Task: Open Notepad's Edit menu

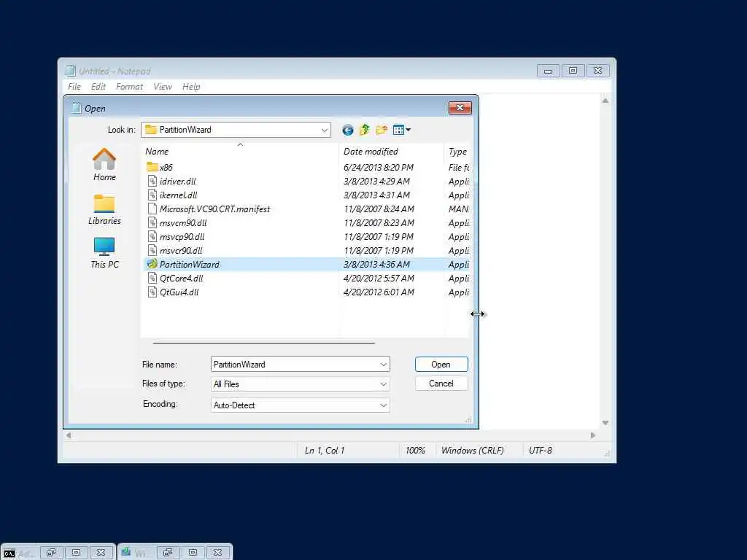Action: pos(98,87)
